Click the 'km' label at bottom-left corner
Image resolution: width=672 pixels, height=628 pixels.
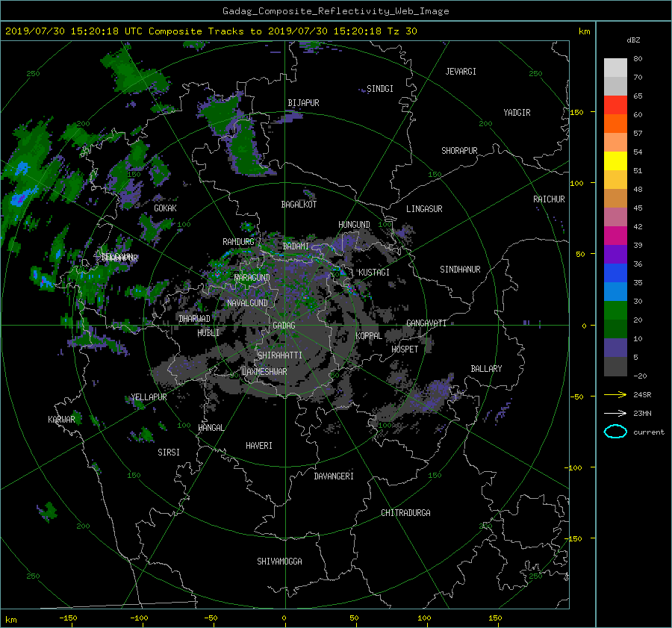click(x=11, y=620)
